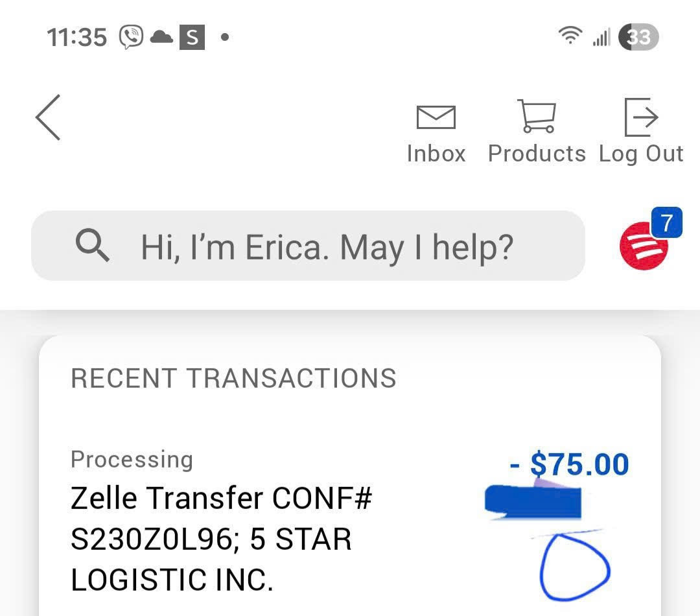
Task: Tap the cloud status bar icon
Action: 161,38
